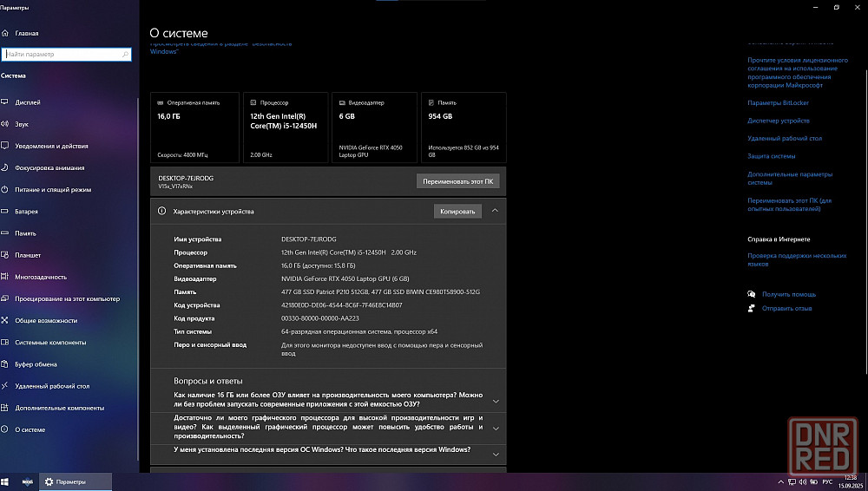Viewport: 868px width, 491px height.
Task: Click the Windows Start button
Action: [x=6, y=481]
